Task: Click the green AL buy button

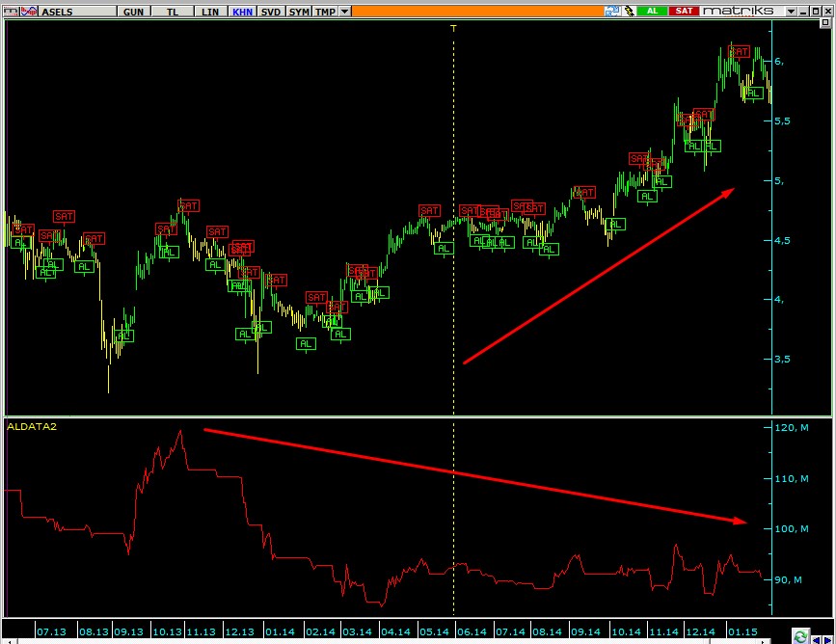Action: click(x=652, y=11)
